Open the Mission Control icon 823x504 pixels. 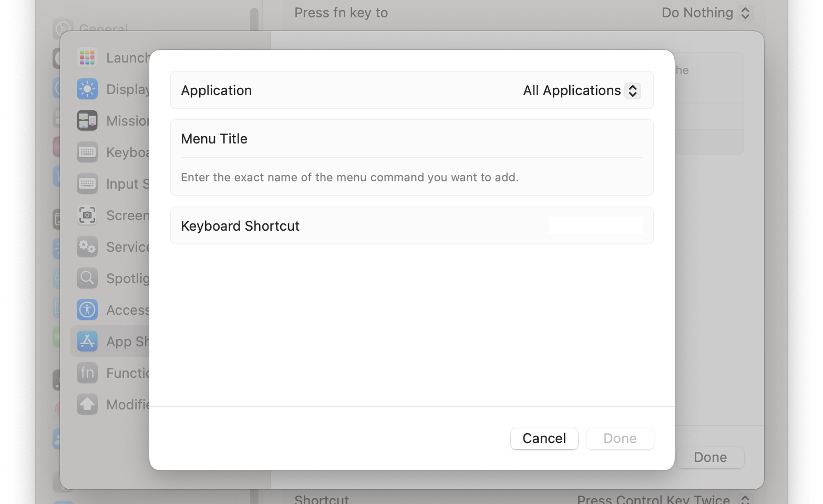[87, 121]
